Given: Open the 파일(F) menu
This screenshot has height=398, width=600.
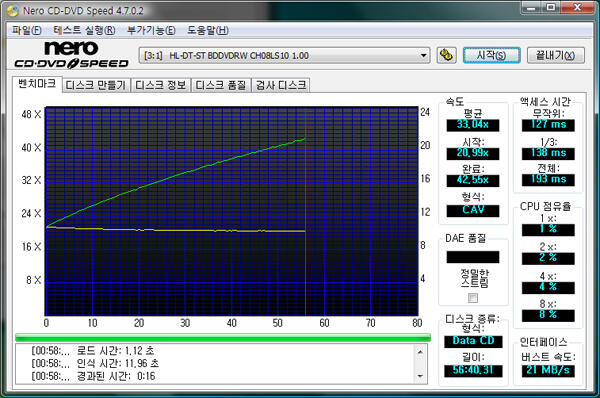Looking at the screenshot, I should tap(26, 30).
